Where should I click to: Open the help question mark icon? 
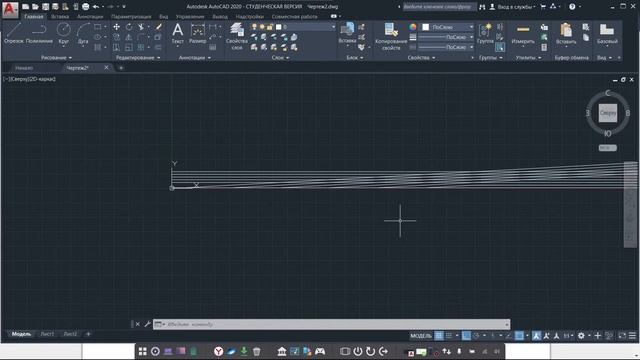click(x=572, y=7)
